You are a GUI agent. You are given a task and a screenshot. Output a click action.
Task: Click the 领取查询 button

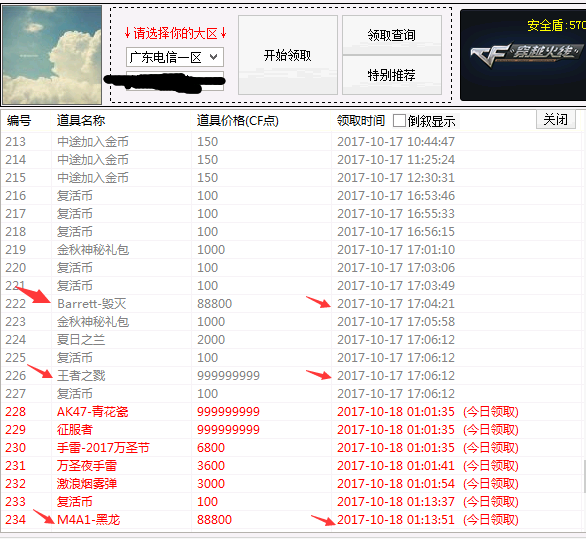391,35
